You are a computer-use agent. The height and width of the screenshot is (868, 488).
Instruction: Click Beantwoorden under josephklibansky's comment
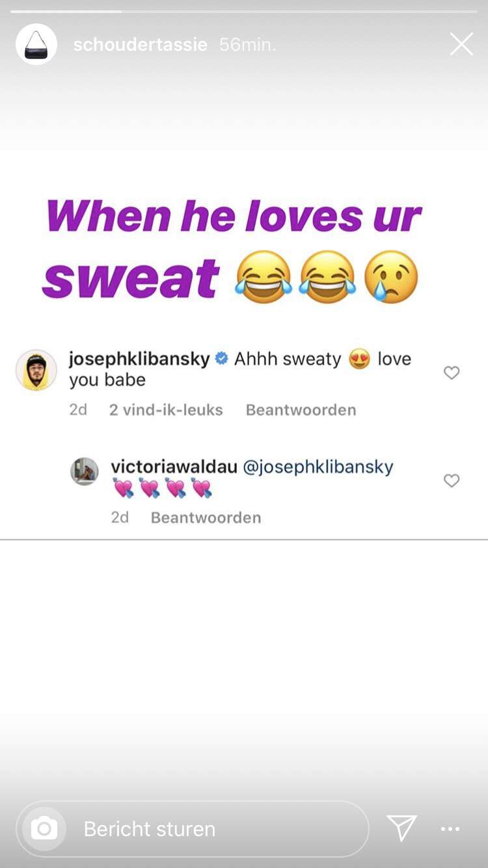click(301, 410)
